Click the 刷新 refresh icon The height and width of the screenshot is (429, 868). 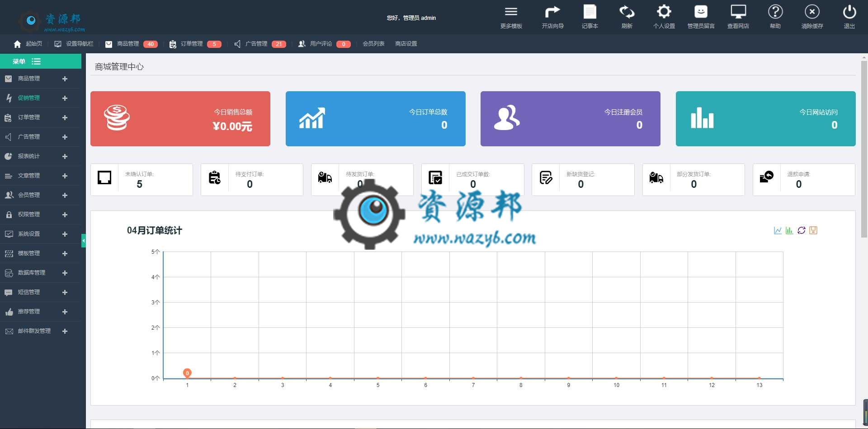(627, 12)
